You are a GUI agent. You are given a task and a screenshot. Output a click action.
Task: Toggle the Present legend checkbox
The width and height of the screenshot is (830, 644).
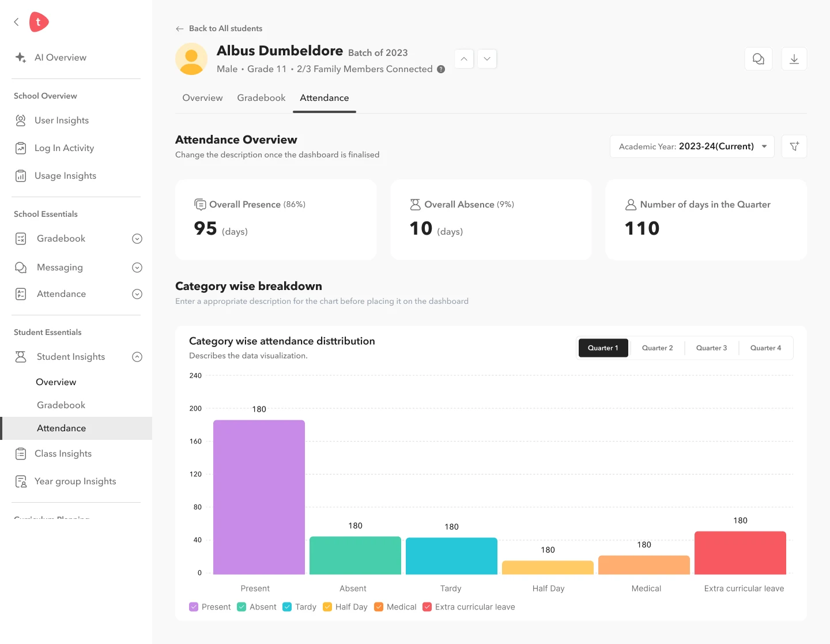pyautogui.click(x=194, y=607)
